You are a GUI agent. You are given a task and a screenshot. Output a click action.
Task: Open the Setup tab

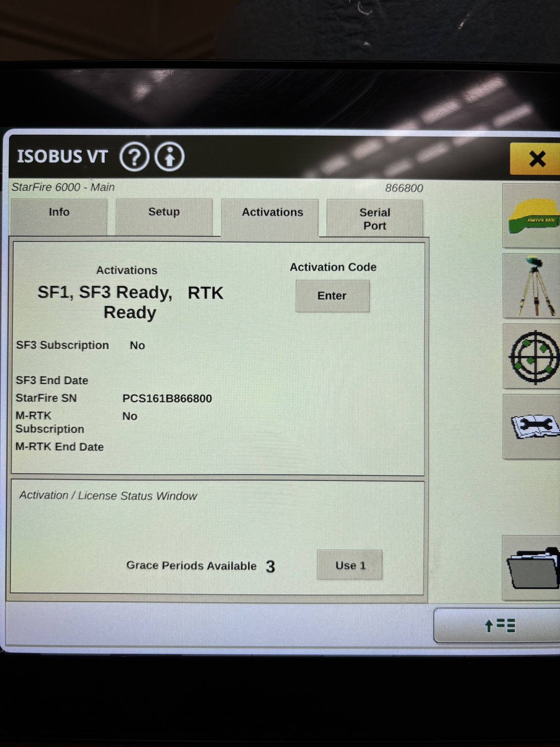pyautogui.click(x=164, y=213)
